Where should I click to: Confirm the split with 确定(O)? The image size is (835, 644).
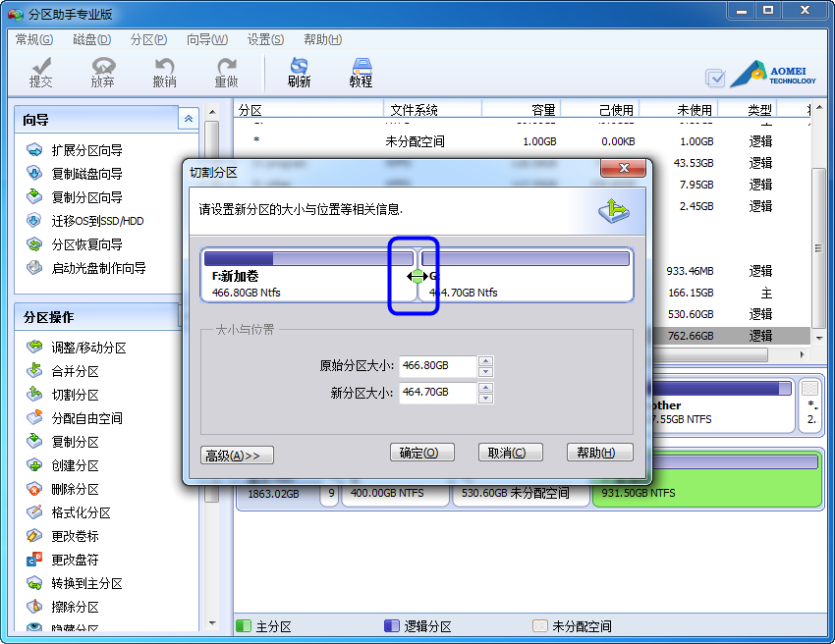coord(422,453)
